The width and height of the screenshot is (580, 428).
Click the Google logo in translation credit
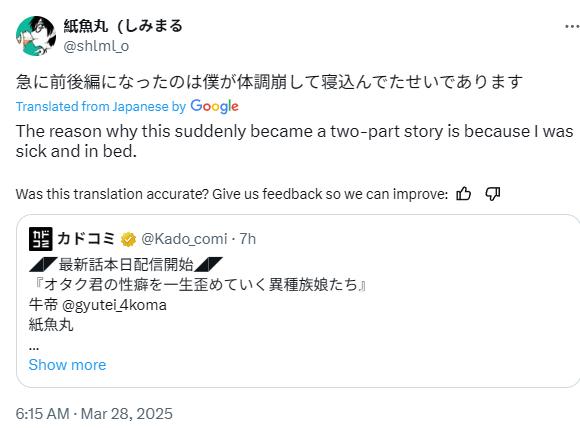214,107
